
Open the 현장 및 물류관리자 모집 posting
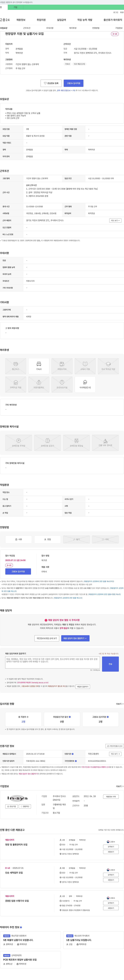[x=16, y=845]
